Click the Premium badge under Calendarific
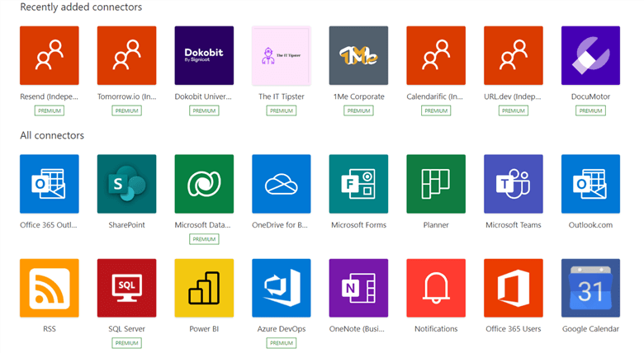This screenshot has height=353, width=644. tap(436, 111)
